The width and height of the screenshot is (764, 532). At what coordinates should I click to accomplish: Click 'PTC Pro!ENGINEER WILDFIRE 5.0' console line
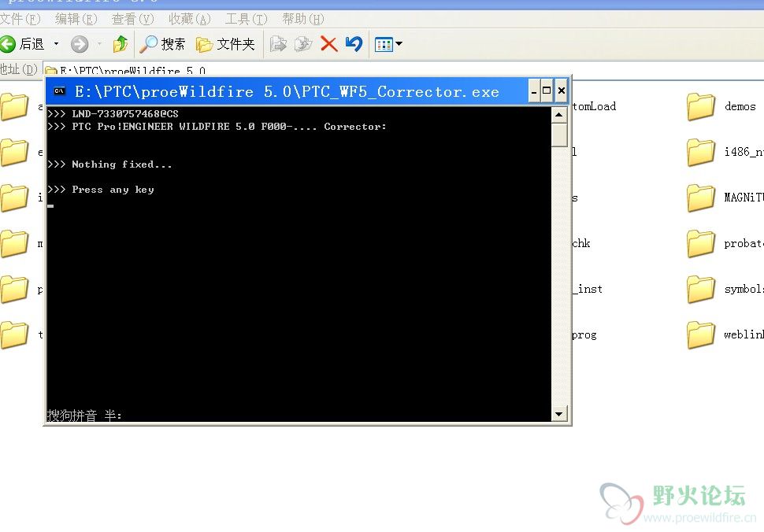point(217,127)
